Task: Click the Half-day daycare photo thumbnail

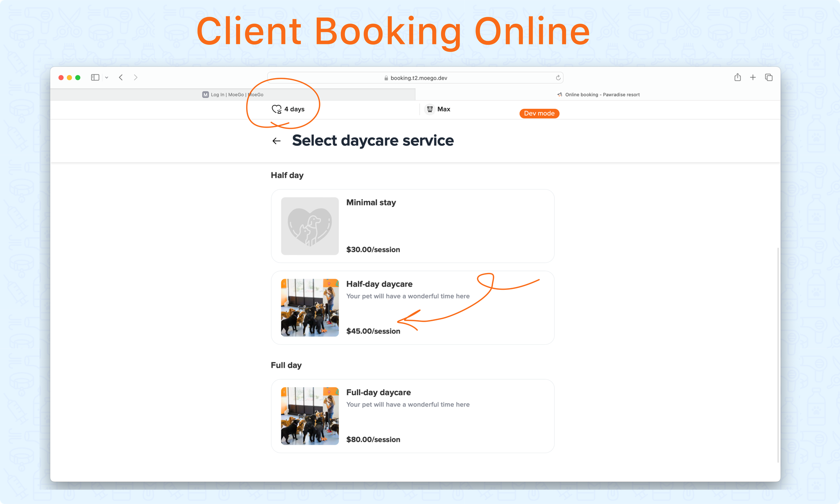Action: [x=310, y=307]
